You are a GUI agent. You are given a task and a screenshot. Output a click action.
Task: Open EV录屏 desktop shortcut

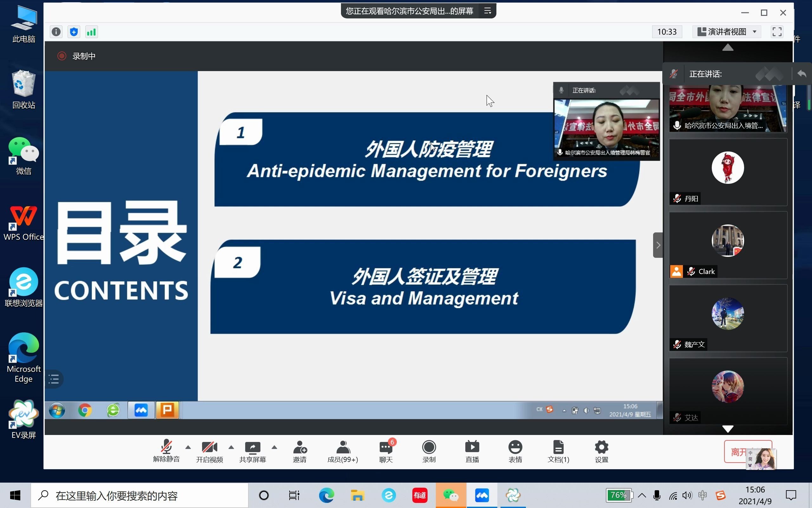pos(23,420)
